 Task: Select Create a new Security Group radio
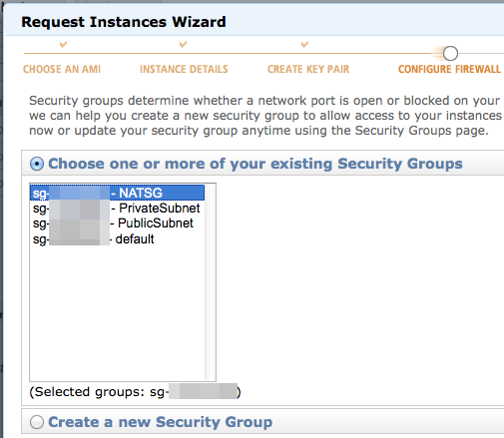37,422
